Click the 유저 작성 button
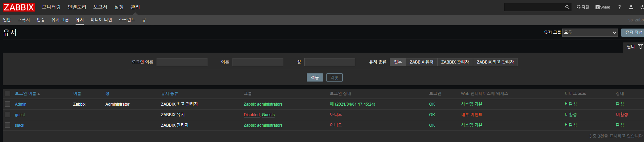The height and width of the screenshot is (142, 644). 633,33
